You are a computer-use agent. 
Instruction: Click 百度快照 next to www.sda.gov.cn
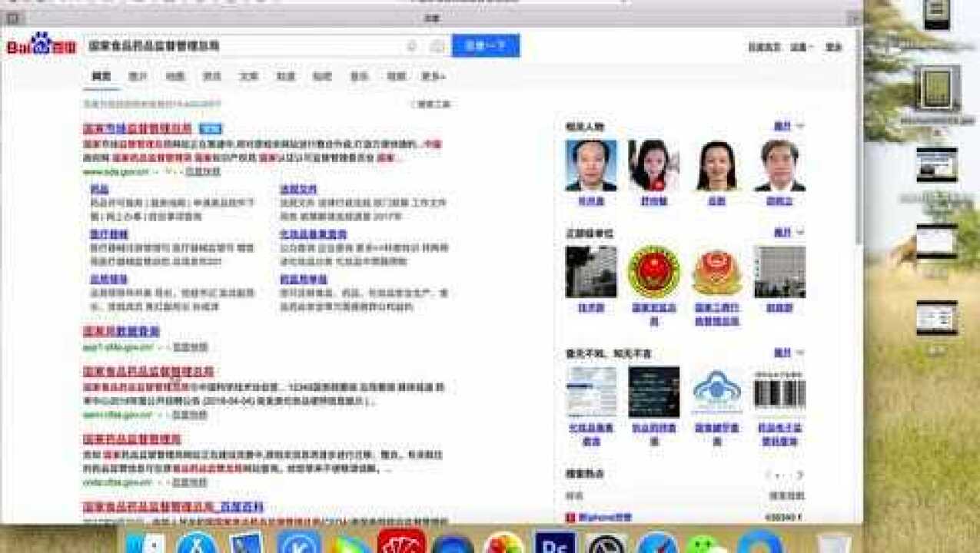(x=202, y=171)
